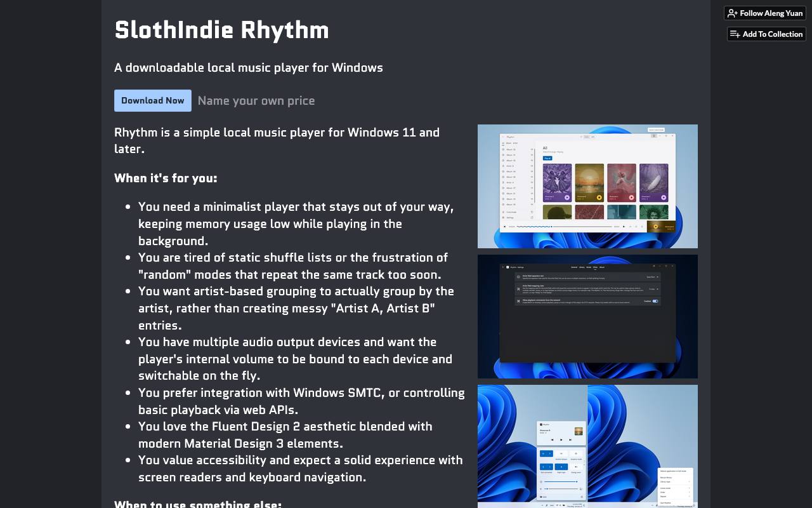The width and height of the screenshot is (812, 508).
Task: Click the "When it's for you:" heading
Action: [166, 178]
